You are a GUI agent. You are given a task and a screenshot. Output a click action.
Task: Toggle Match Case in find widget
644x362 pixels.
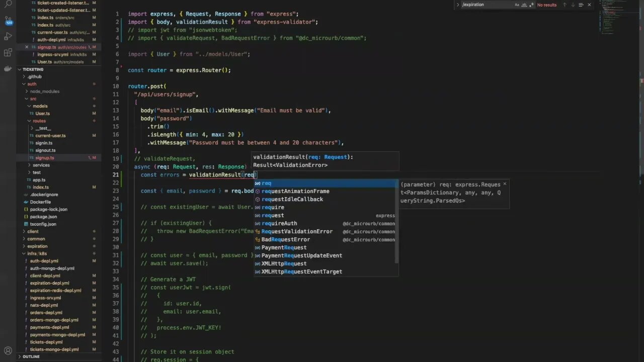click(517, 5)
